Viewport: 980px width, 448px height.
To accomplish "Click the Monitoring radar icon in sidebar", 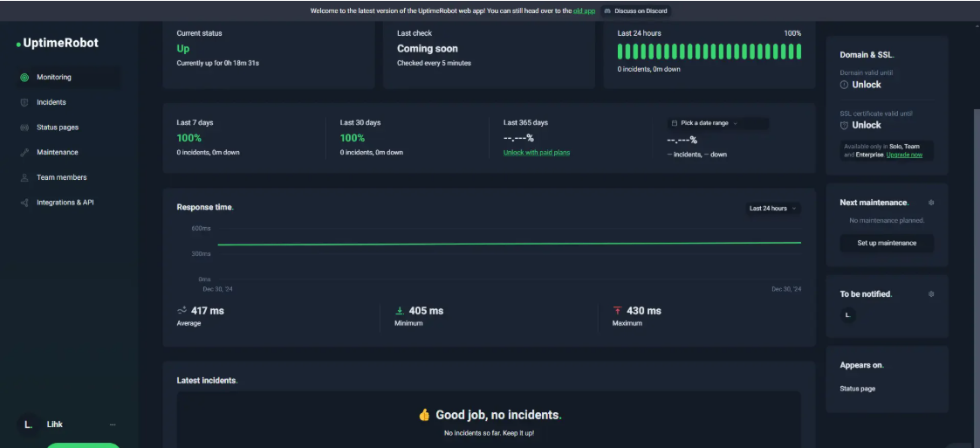I will [x=24, y=78].
